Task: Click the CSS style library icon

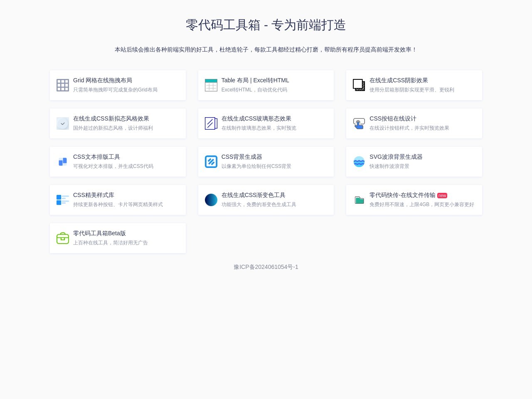Action: 63,200
